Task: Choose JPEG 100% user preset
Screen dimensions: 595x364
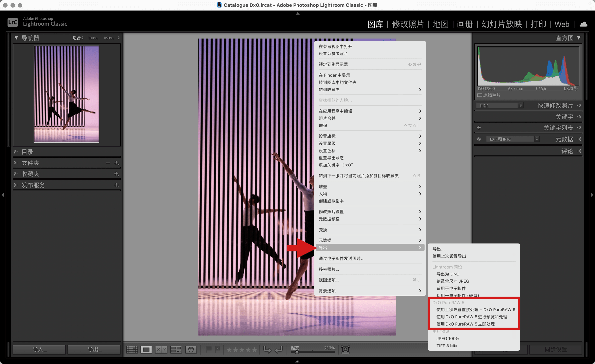Action: (x=474, y=338)
